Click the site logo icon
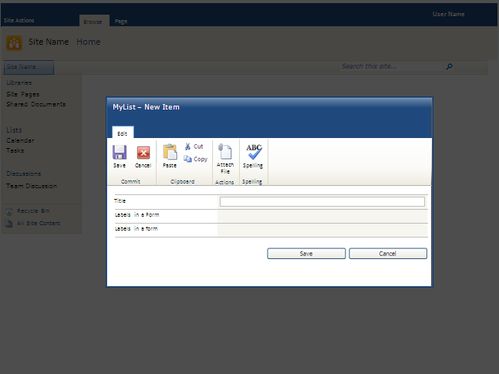The height and width of the screenshot is (374, 499). click(14, 43)
